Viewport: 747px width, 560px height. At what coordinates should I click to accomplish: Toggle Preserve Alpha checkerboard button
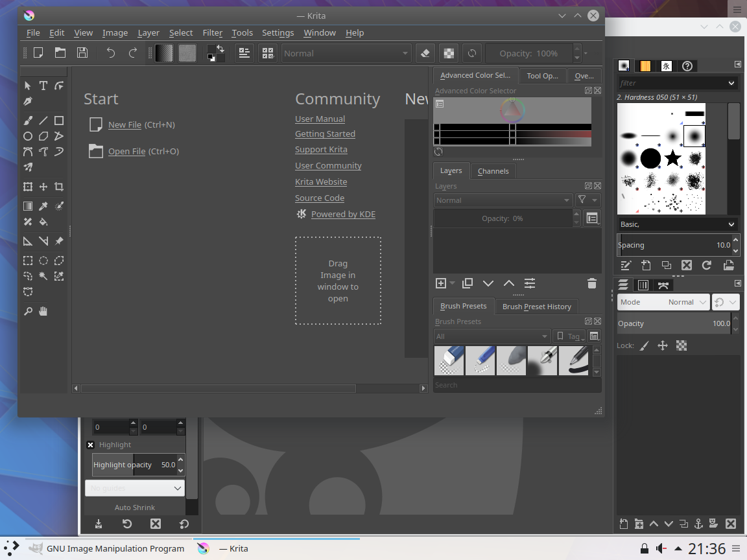[449, 53]
